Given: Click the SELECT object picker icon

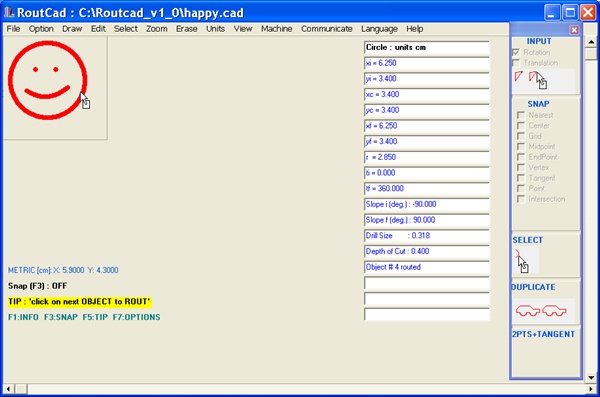Looking at the screenshot, I should point(522,261).
